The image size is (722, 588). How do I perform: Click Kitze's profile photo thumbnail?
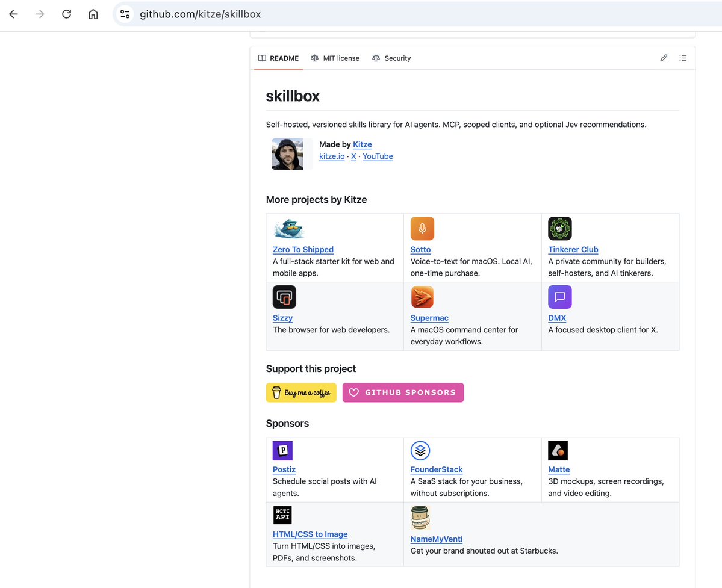287,154
